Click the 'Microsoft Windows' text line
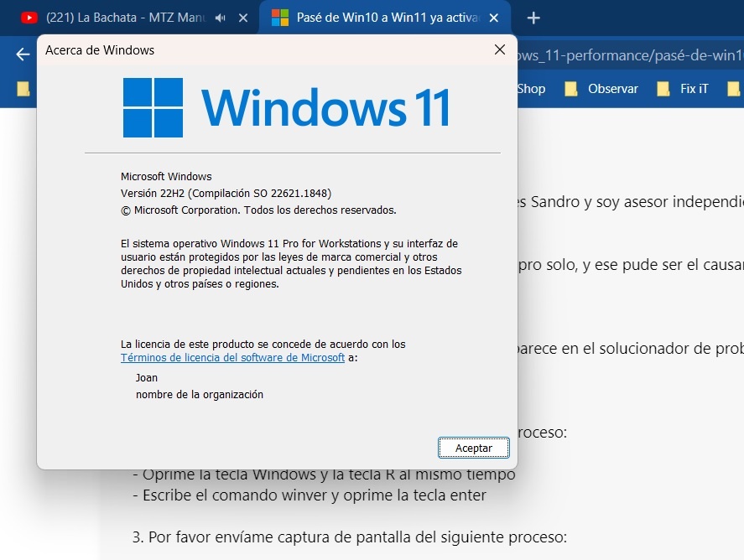Screen dimensions: 744x560 pyautogui.click(x=166, y=176)
